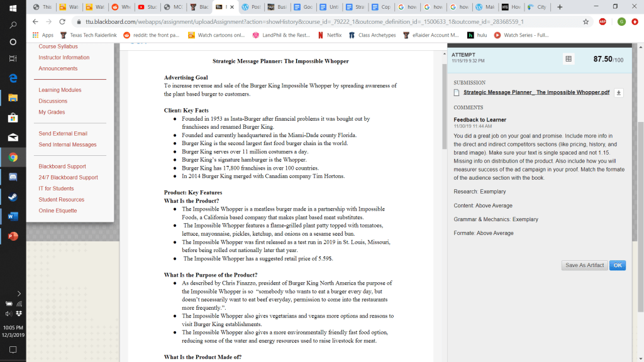Open the AdBlock extension icon
The height and width of the screenshot is (362, 644).
click(602, 21)
